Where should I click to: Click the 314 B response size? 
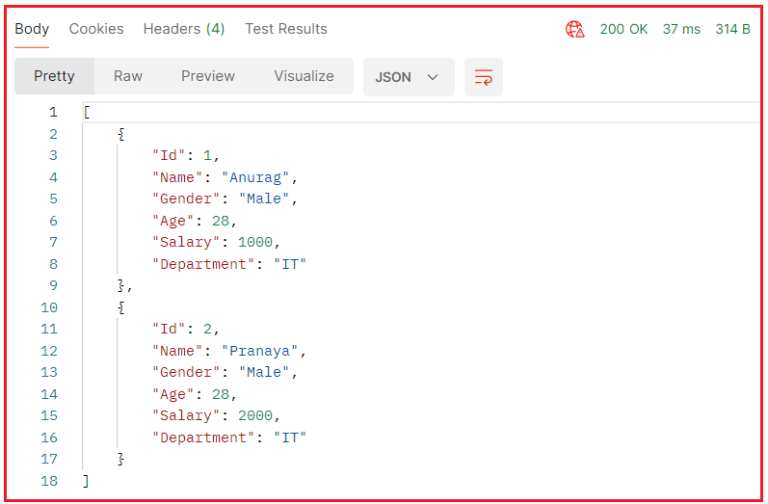tap(733, 29)
